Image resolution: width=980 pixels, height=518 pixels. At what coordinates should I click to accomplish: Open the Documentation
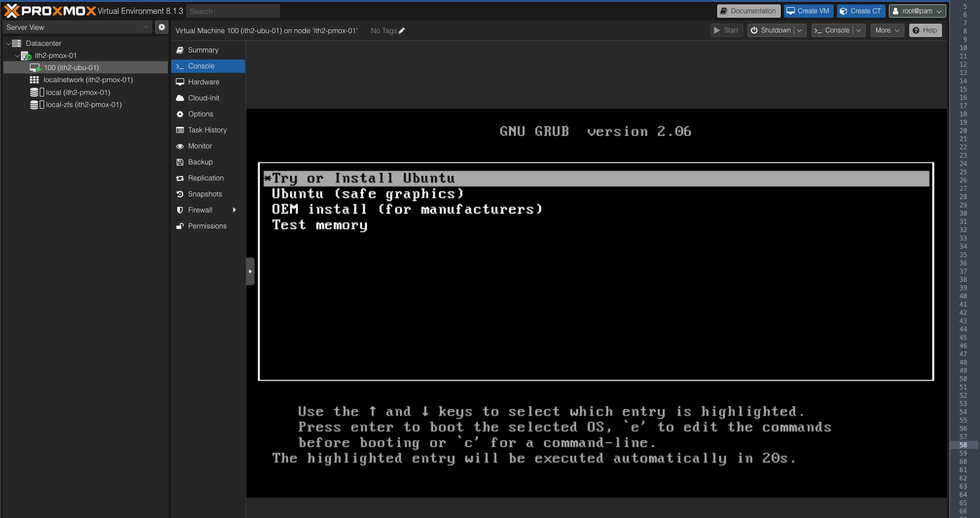tap(748, 10)
